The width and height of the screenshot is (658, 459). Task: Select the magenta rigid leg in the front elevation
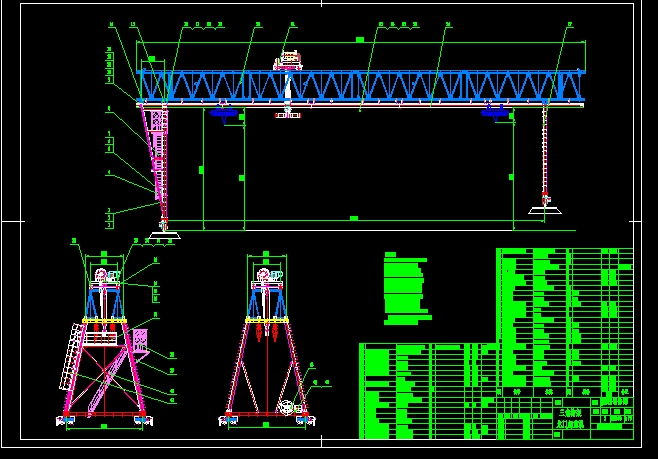(155, 162)
